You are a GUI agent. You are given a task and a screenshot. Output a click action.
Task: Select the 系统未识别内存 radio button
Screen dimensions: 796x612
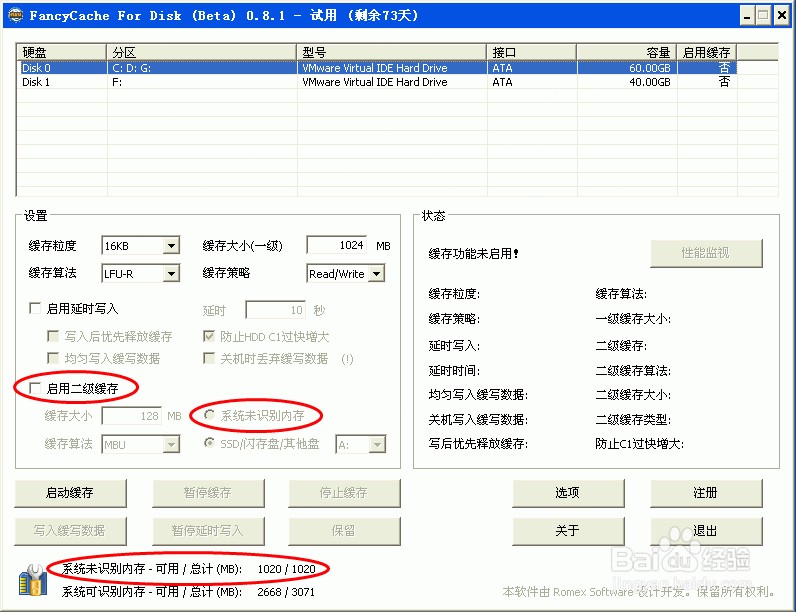209,415
